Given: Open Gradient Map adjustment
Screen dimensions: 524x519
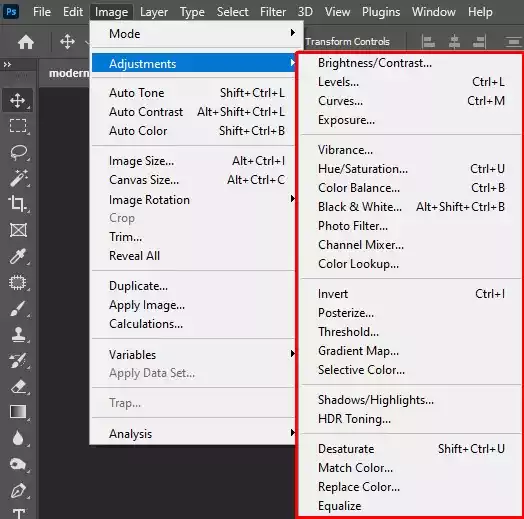Looking at the screenshot, I should pos(410,351).
